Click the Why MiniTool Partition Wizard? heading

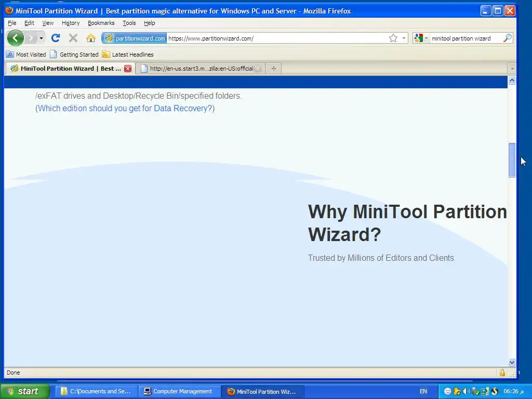[407, 223]
